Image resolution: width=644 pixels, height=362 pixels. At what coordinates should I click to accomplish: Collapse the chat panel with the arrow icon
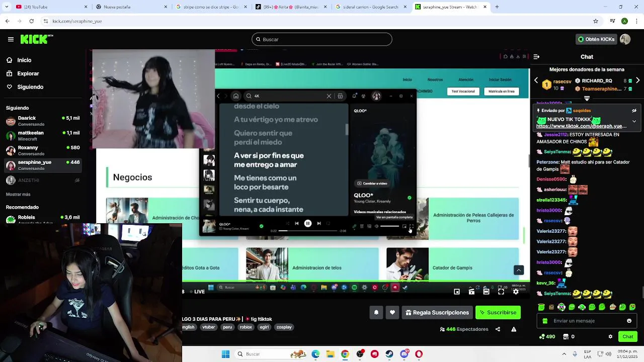point(536,57)
